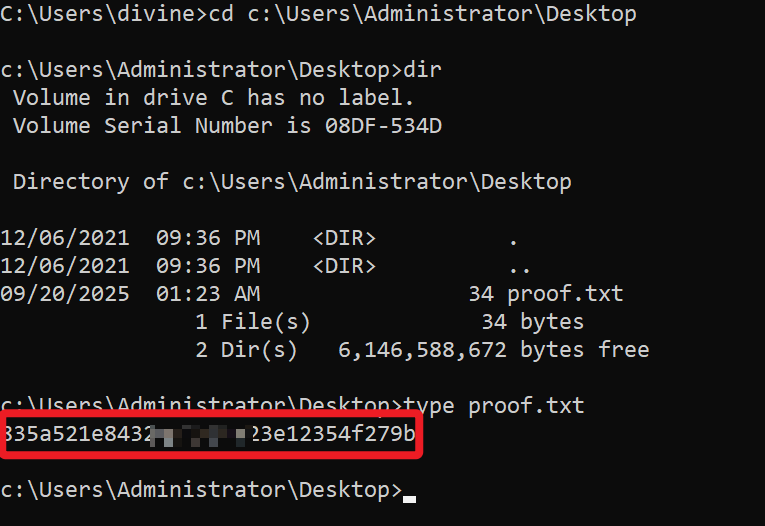Click the red-boxed hash output line
This screenshot has width=765, height=526.
click(210, 435)
